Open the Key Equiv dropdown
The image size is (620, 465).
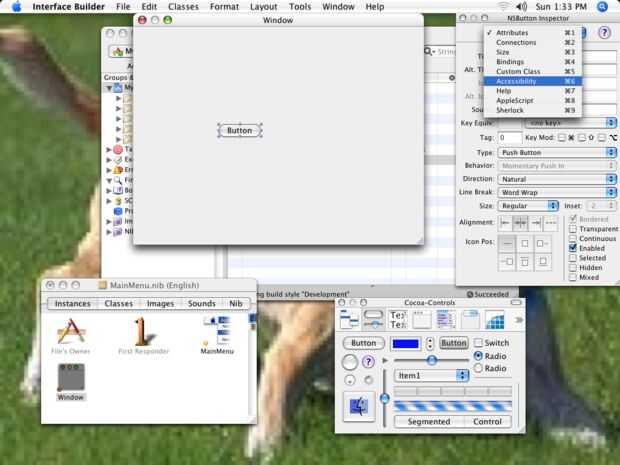[571, 123]
